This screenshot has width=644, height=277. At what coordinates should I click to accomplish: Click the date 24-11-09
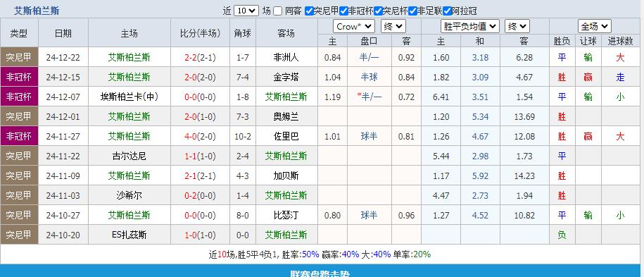tap(63, 176)
